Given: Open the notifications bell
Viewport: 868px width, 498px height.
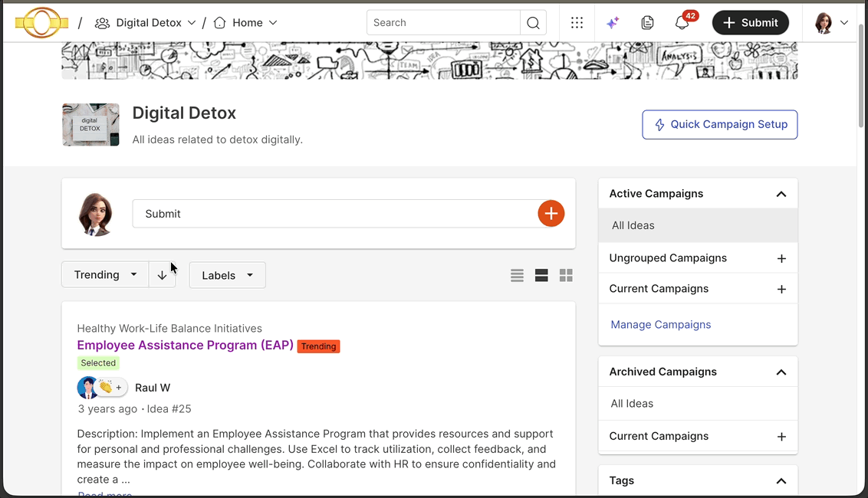Looking at the screenshot, I should (x=682, y=23).
